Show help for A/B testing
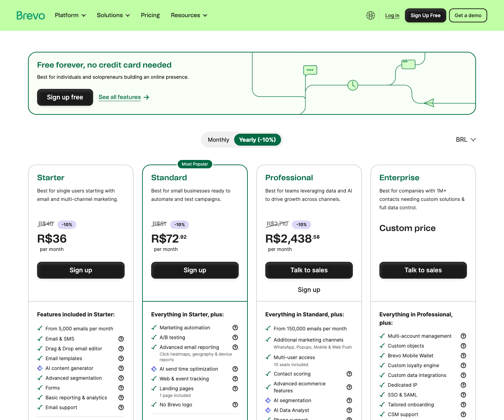This screenshot has height=420, width=504. coord(235,337)
